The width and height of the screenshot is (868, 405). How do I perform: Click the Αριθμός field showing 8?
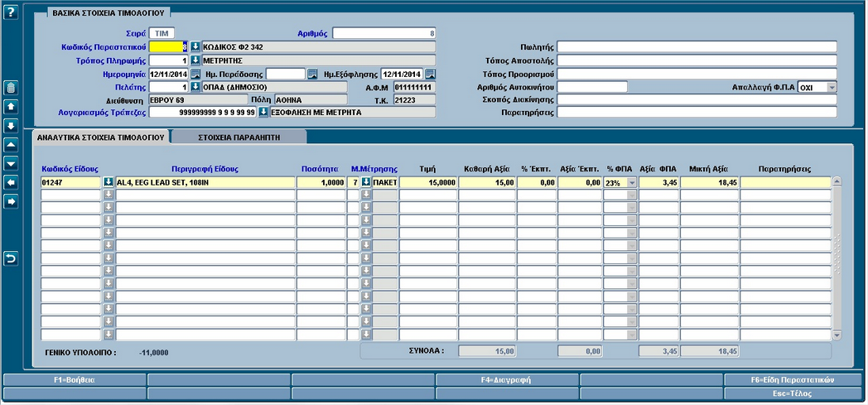tap(384, 33)
